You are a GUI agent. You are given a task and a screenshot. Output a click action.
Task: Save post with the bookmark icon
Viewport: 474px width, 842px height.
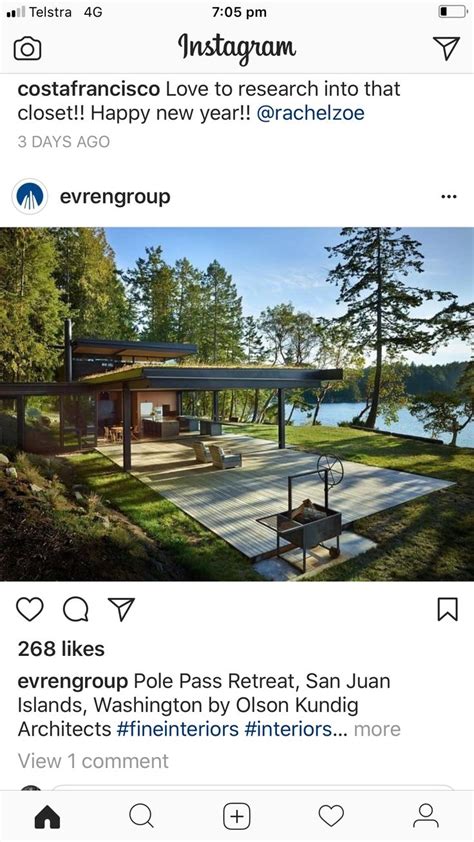coord(448,609)
